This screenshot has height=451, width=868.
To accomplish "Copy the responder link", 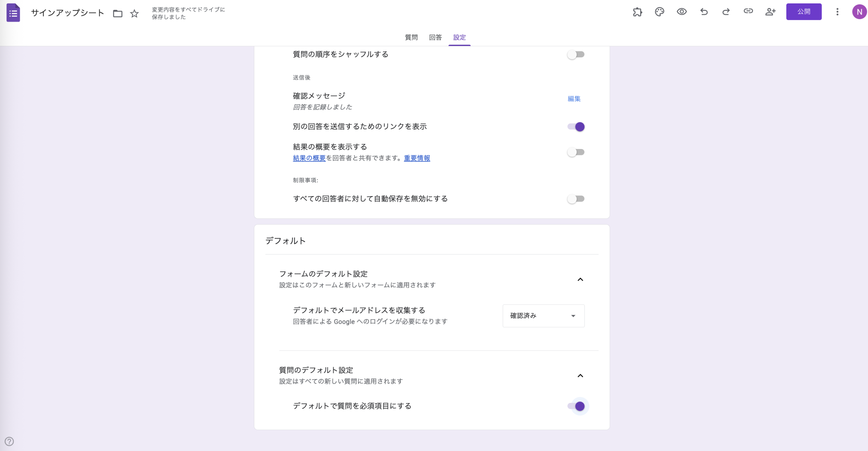I will tap(748, 12).
